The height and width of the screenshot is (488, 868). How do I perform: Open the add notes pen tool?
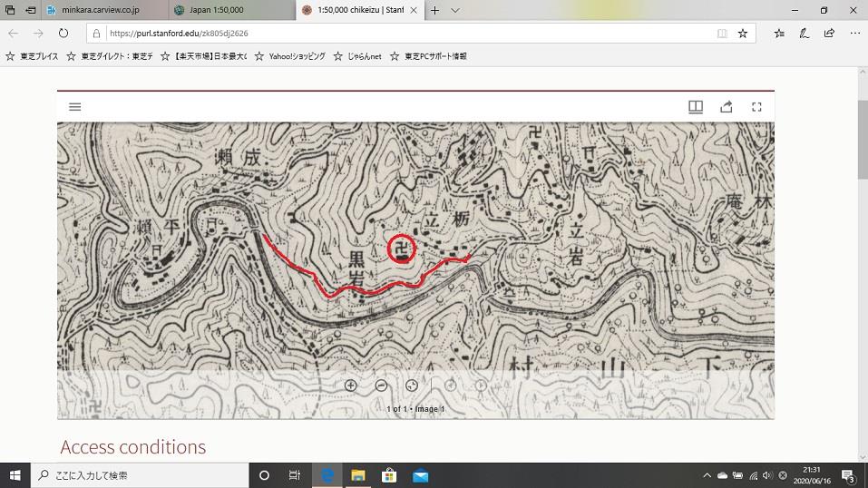tap(804, 34)
